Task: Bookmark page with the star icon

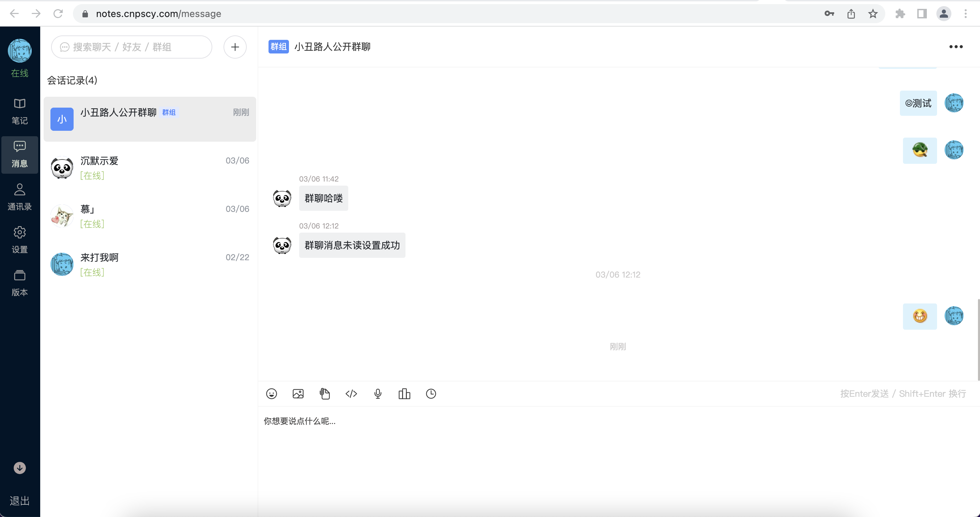Action: pyautogui.click(x=873, y=14)
